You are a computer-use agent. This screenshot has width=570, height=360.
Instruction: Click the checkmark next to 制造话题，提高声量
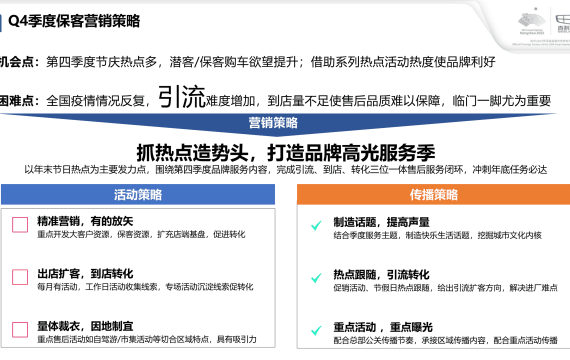pyautogui.click(x=316, y=225)
